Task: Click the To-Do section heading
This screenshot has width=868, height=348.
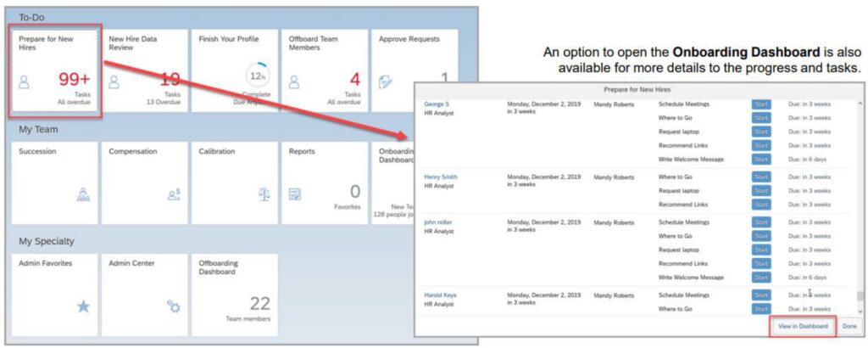Action: coord(31,17)
